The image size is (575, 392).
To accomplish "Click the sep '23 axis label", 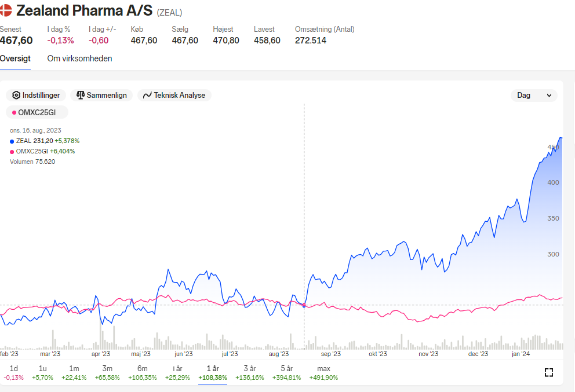I will click(331, 354).
